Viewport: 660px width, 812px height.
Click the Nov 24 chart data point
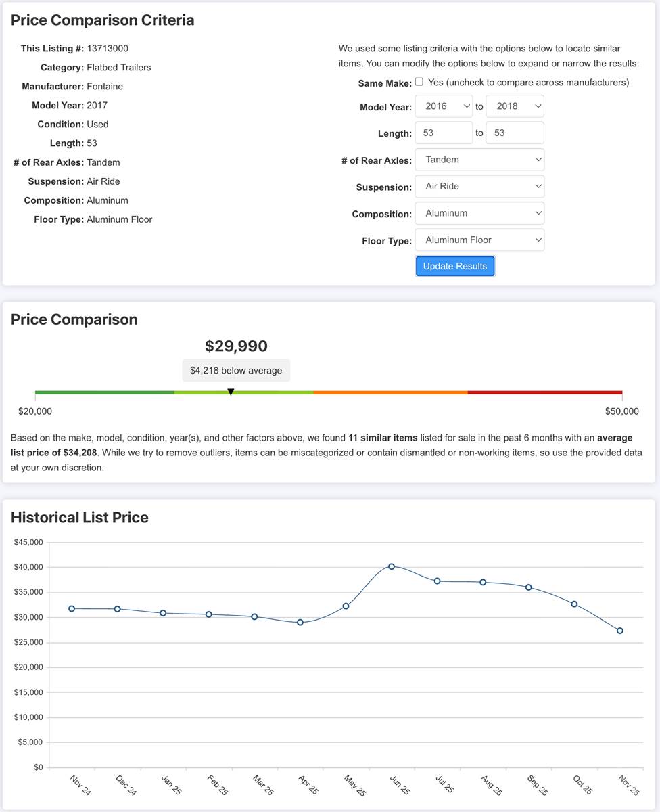point(72,608)
